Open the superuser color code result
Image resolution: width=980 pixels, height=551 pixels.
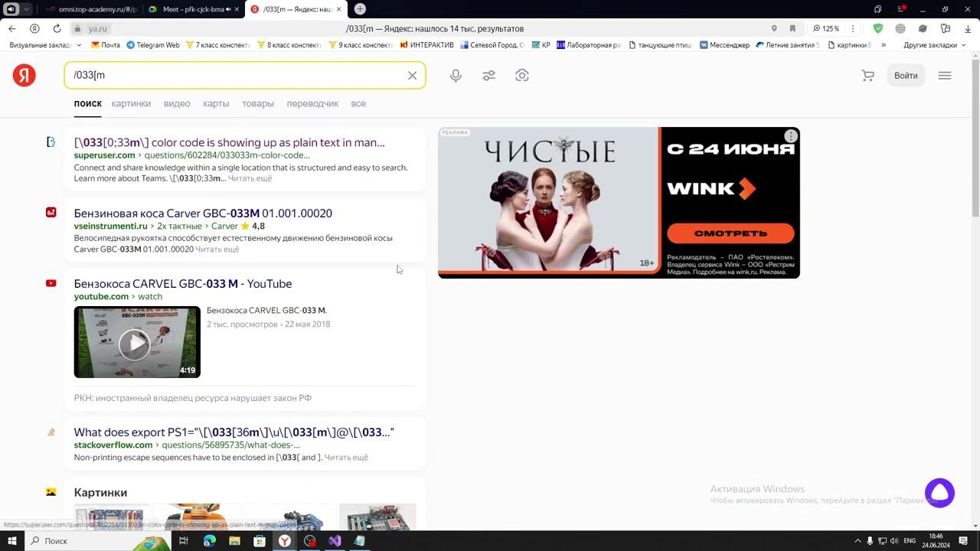point(230,142)
